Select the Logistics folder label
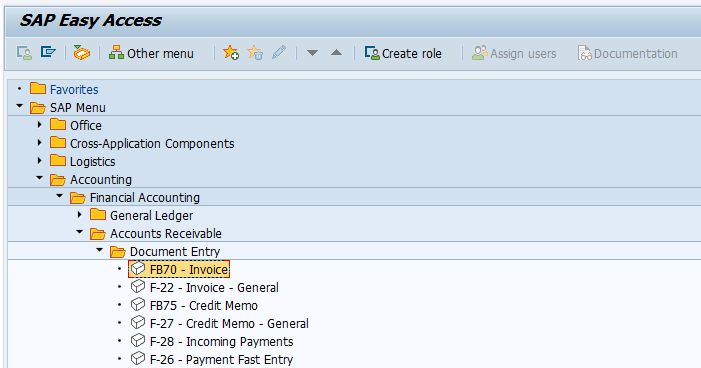The image size is (701, 368). [x=93, y=161]
